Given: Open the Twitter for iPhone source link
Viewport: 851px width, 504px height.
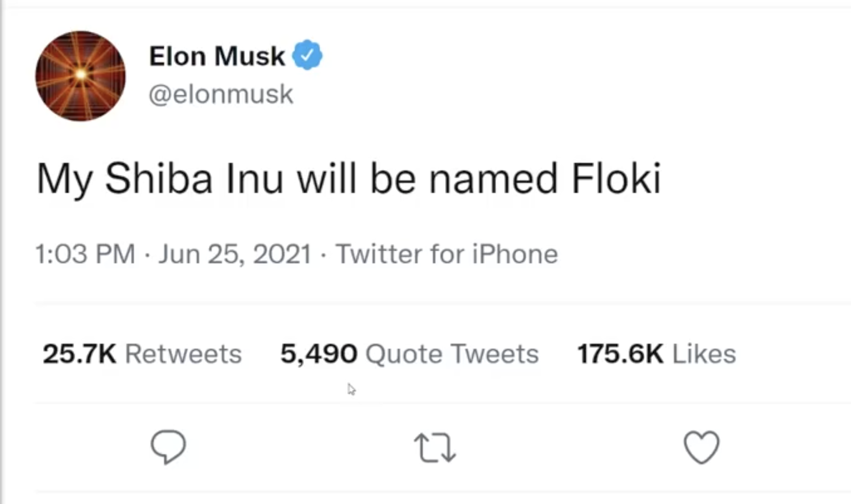Looking at the screenshot, I should [x=446, y=254].
